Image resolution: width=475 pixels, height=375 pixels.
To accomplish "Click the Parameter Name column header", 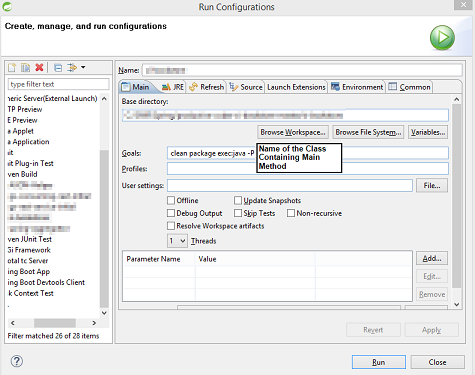I will point(159,259).
